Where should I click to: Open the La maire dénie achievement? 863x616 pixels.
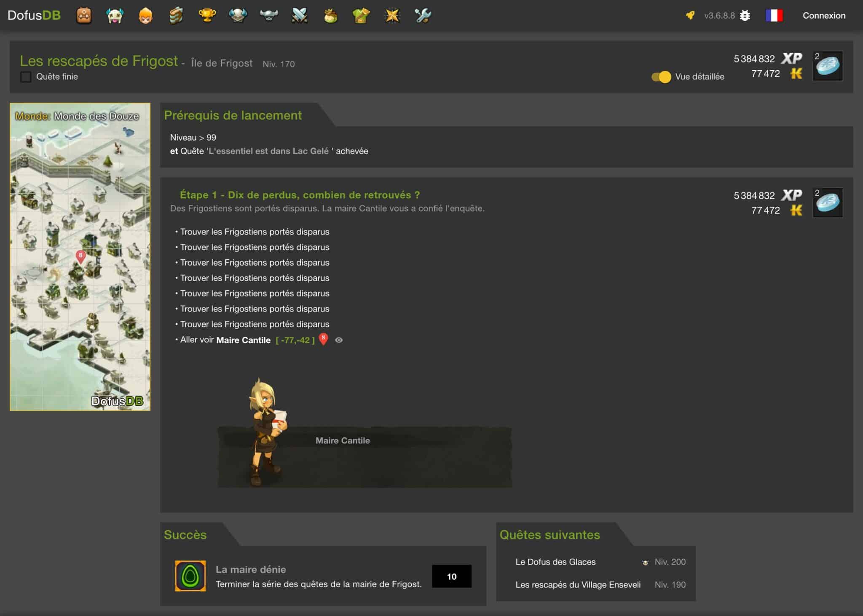coord(251,569)
